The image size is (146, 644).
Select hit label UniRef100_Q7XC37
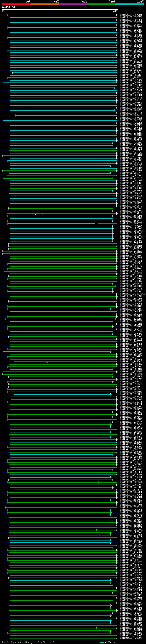tap(131, 37)
